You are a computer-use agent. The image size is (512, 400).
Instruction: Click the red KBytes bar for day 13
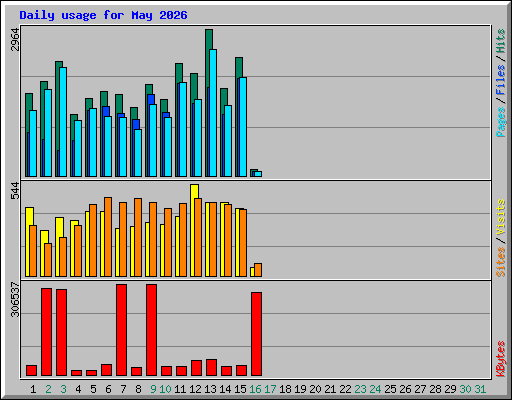point(211,367)
